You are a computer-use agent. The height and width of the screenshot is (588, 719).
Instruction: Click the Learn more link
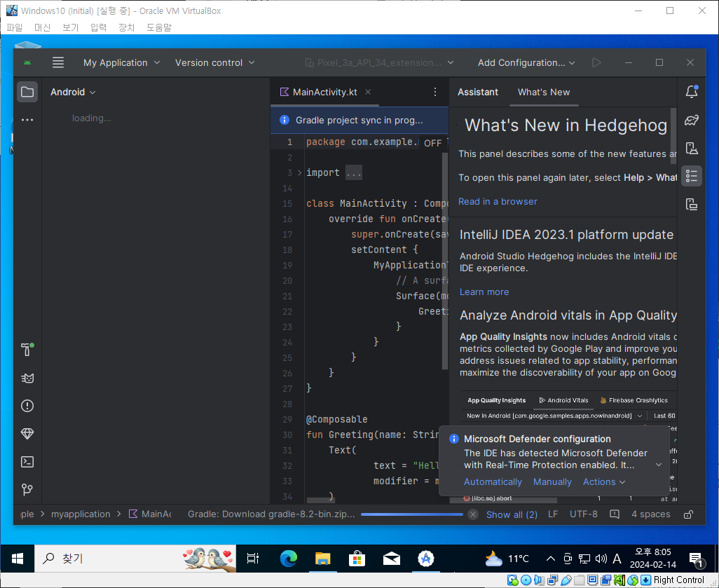point(484,292)
